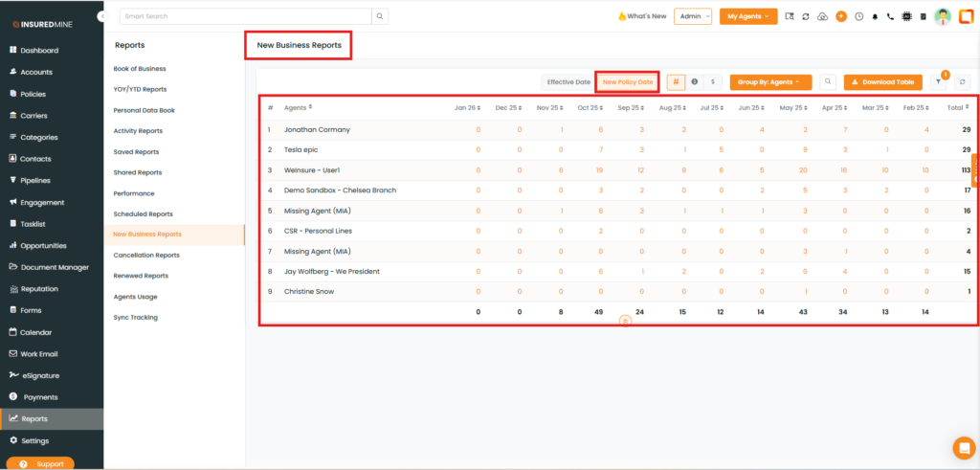Select Pipelines in the left sidebar
Viewport: 980px width, 470px height.
tap(35, 180)
